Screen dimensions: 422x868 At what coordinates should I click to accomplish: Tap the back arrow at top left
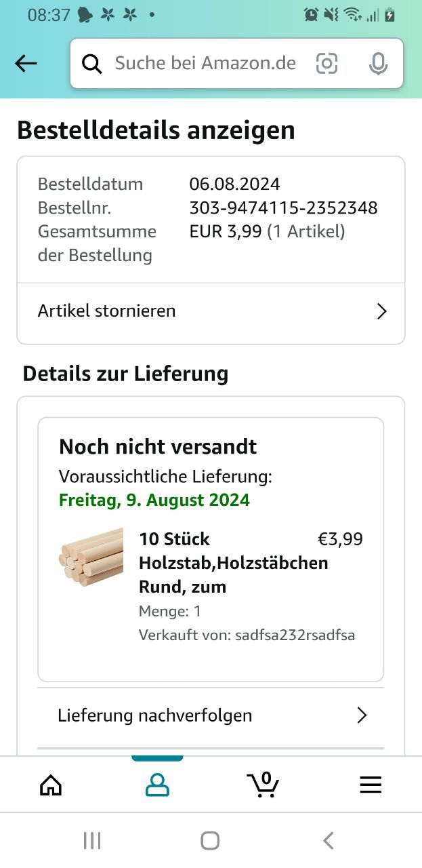click(x=26, y=64)
